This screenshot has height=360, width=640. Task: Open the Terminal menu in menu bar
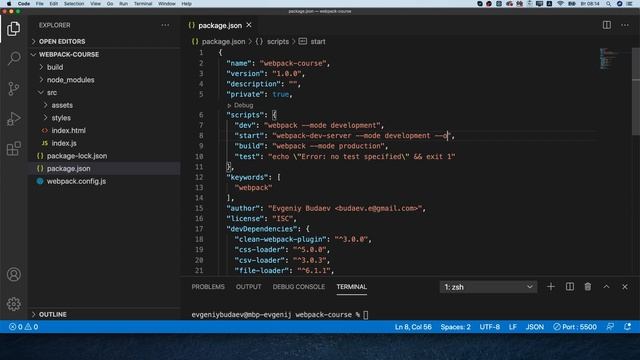point(143,4)
